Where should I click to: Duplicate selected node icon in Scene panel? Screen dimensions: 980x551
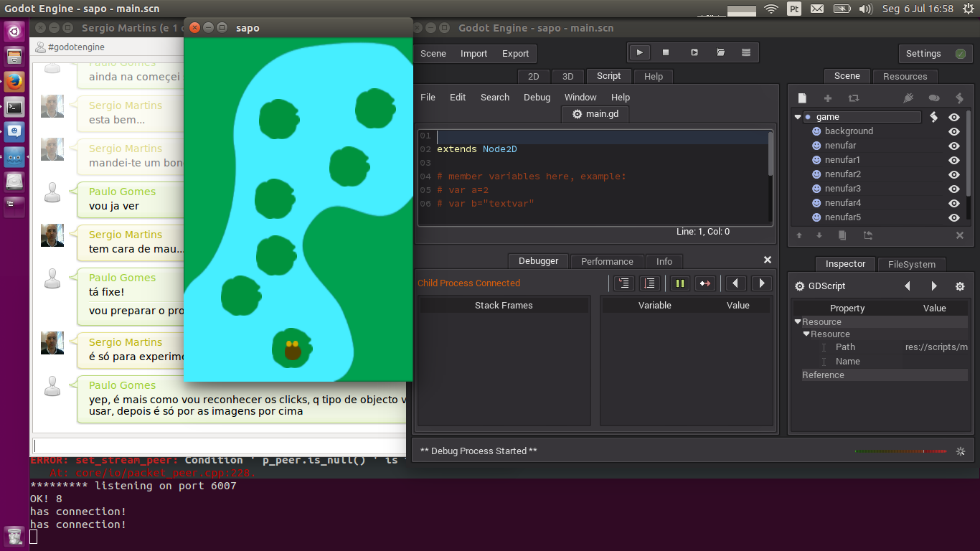842,235
